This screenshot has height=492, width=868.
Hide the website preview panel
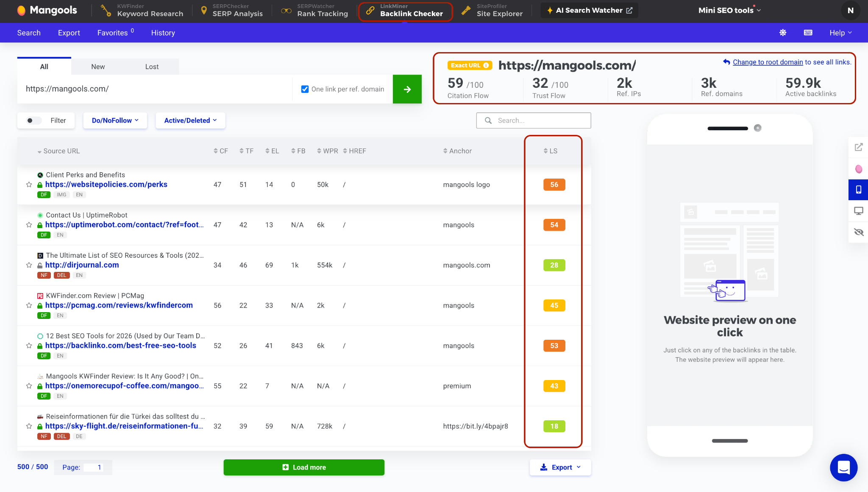click(859, 232)
